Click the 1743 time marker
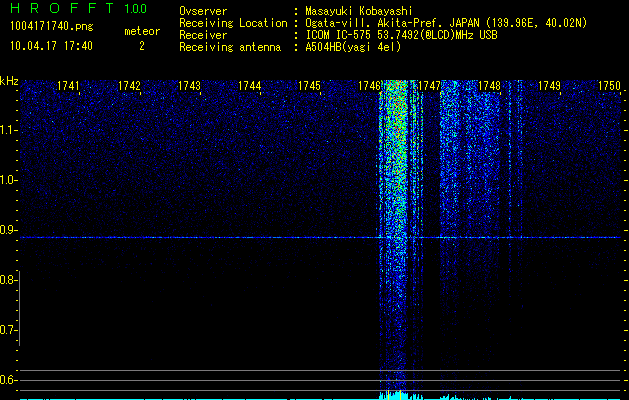 189,86
